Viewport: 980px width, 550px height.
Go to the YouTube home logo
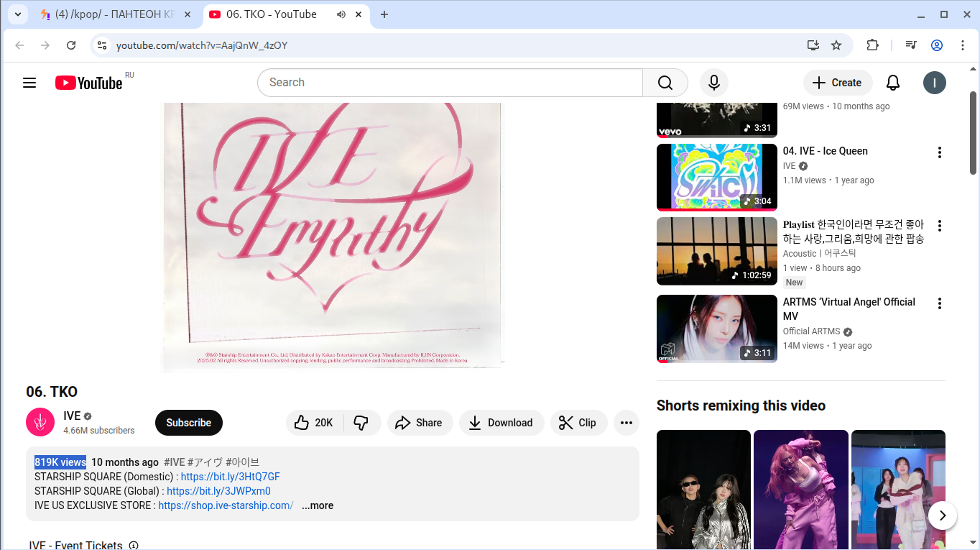[x=89, y=83]
